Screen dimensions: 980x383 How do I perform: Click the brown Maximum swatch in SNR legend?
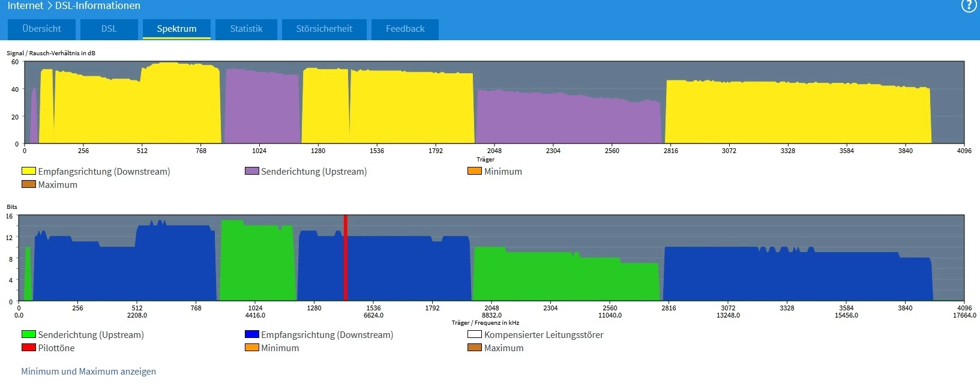[29, 184]
